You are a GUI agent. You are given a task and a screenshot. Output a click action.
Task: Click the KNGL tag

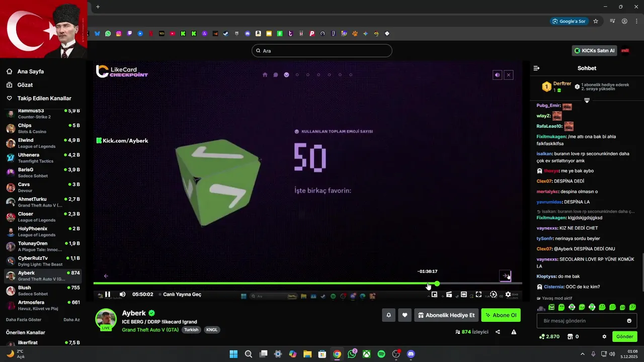pyautogui.click(x=212, y=330)
